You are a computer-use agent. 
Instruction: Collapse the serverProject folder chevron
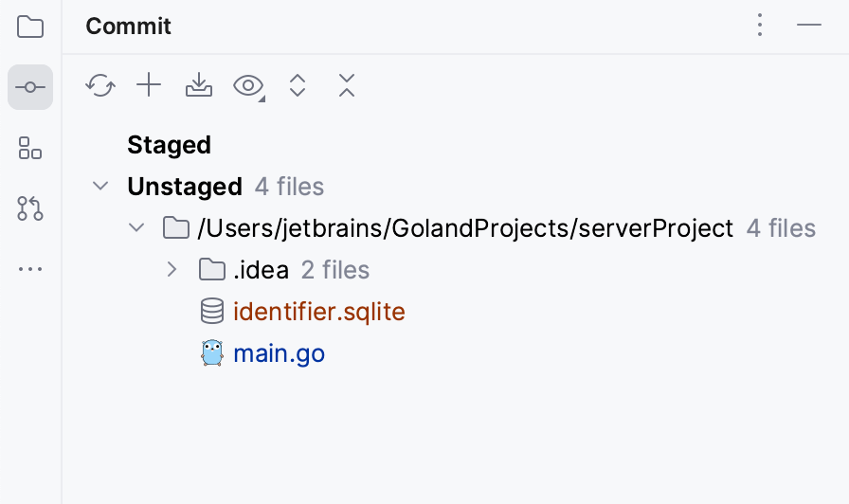pos(136,227)
